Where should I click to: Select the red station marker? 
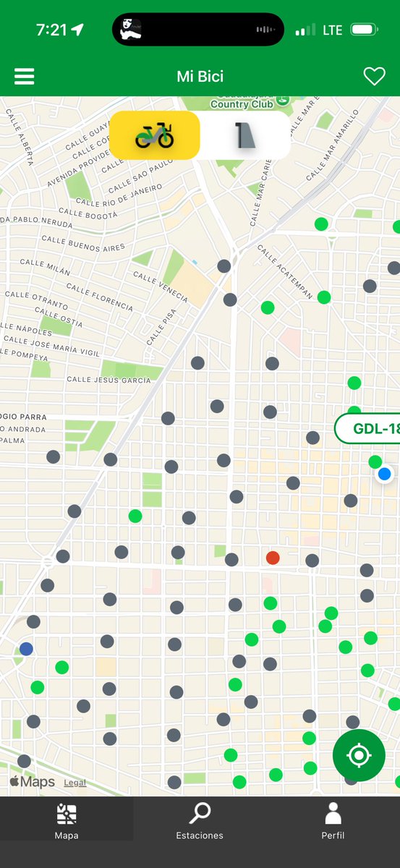[273, 558]
